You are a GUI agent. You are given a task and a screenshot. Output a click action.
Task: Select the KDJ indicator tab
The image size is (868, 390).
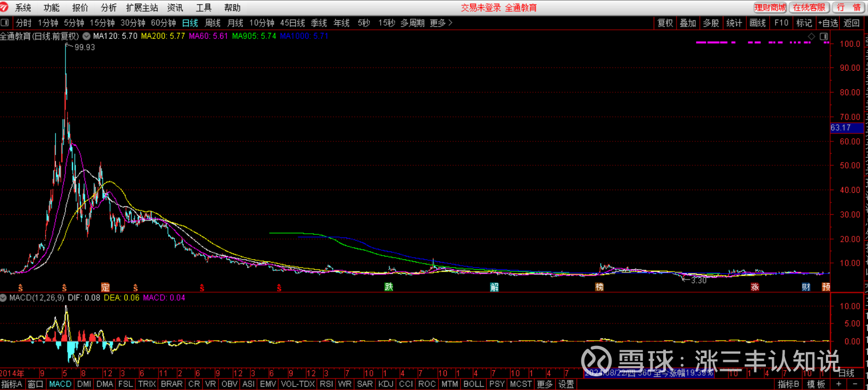coord(386,384)
